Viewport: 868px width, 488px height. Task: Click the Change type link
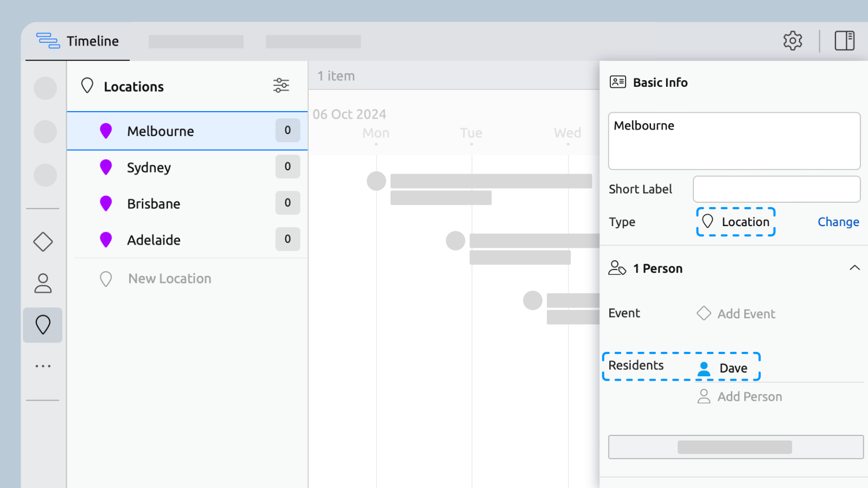pos(838,222)
